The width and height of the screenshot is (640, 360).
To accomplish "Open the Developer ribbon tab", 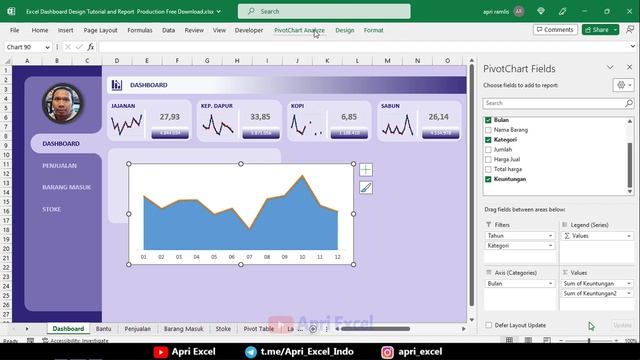I will coord(249,30).
